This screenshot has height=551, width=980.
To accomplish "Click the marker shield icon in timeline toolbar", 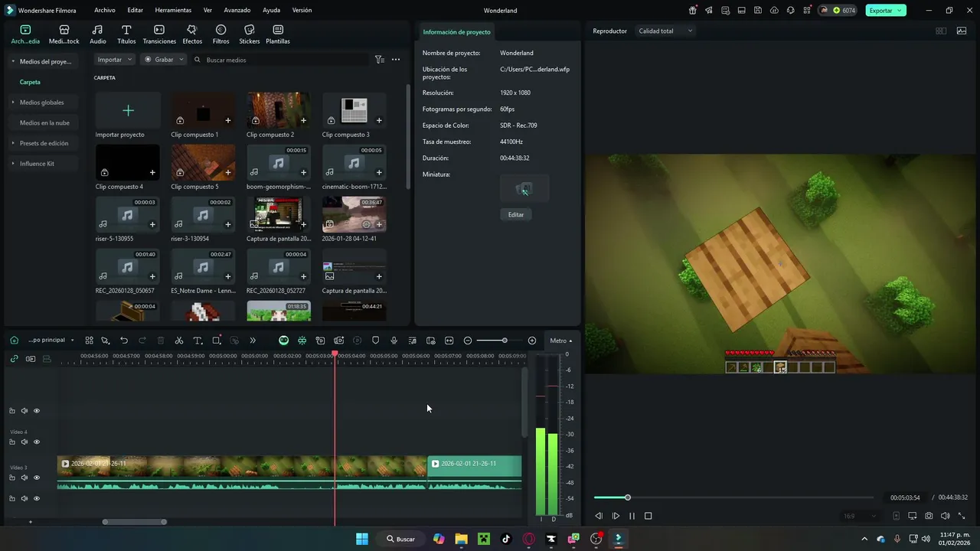I will point(375,341).
